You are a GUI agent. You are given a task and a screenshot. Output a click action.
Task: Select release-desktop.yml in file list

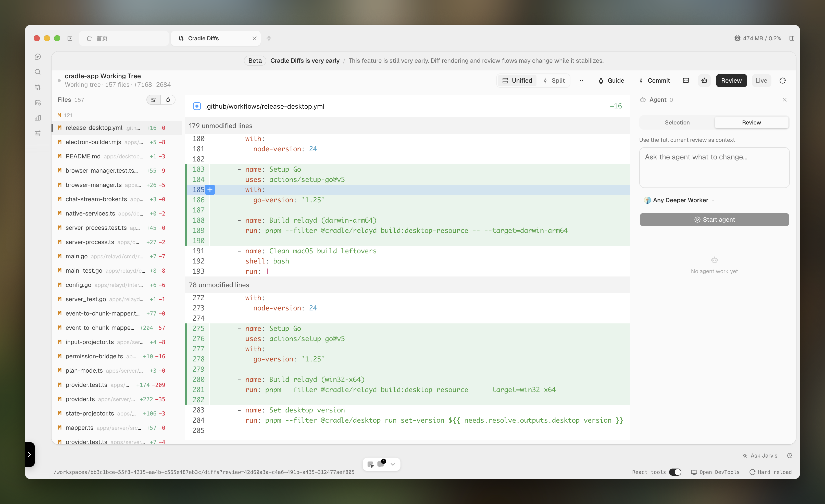pyautogui.click(x=117, y=128)
